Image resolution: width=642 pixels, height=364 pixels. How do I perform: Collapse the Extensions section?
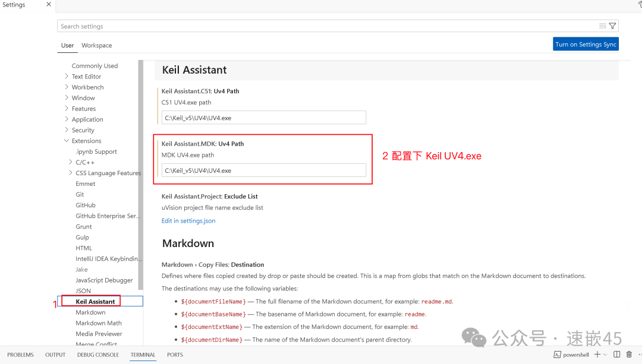point(67,140)
